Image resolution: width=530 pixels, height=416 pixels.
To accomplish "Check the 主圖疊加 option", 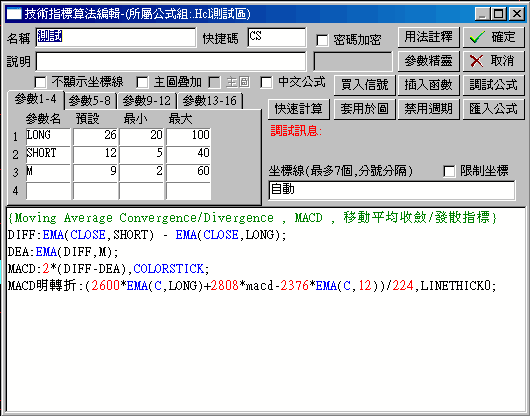I will (x=142, y=82).
